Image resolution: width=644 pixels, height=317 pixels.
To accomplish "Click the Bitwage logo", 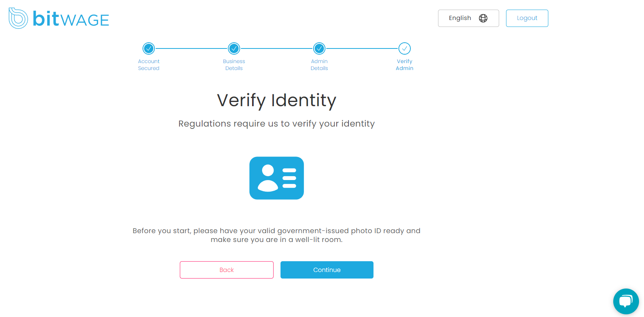I will pos(58,18).
